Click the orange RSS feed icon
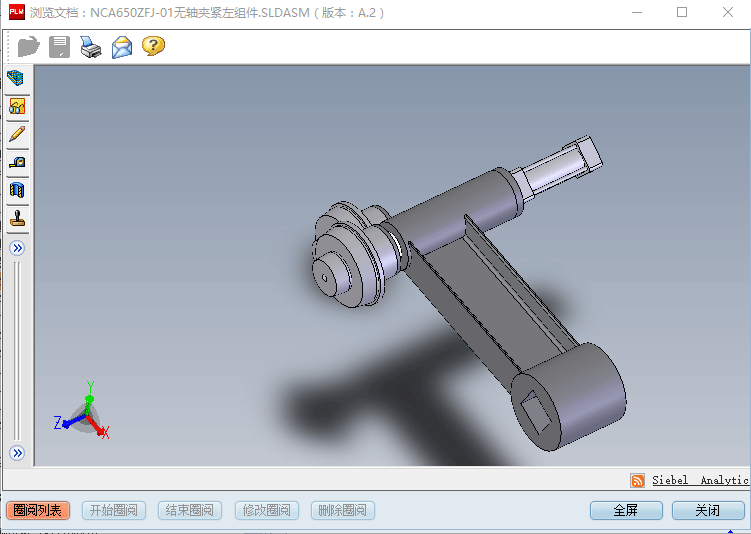 click(x=637, y=481)
